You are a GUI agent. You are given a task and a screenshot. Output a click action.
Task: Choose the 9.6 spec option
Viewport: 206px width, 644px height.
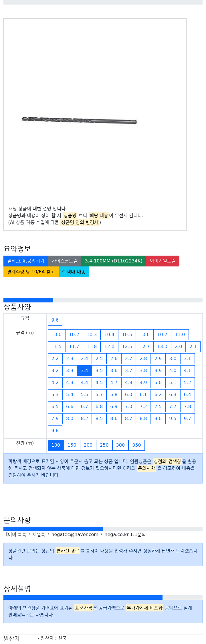pos(55,320)
